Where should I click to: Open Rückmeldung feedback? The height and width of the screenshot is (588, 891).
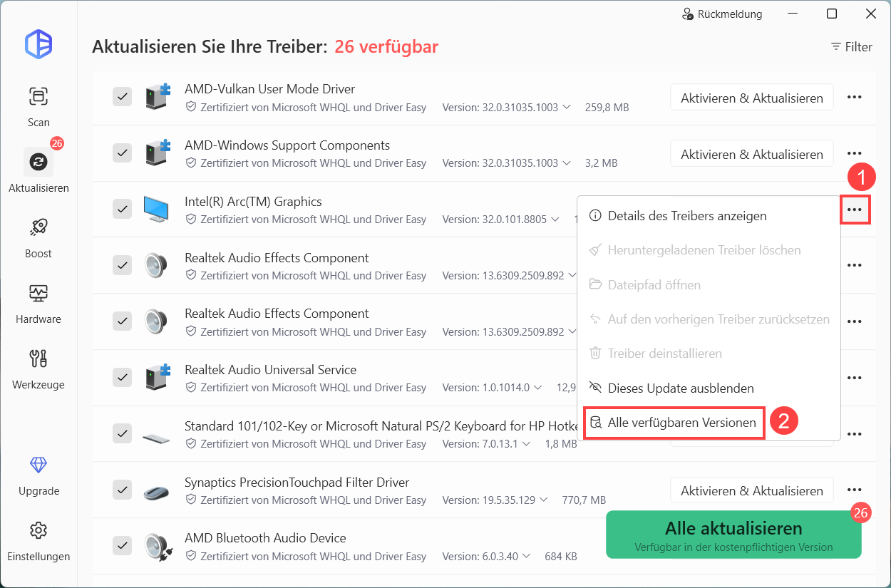tap(722, 14)
